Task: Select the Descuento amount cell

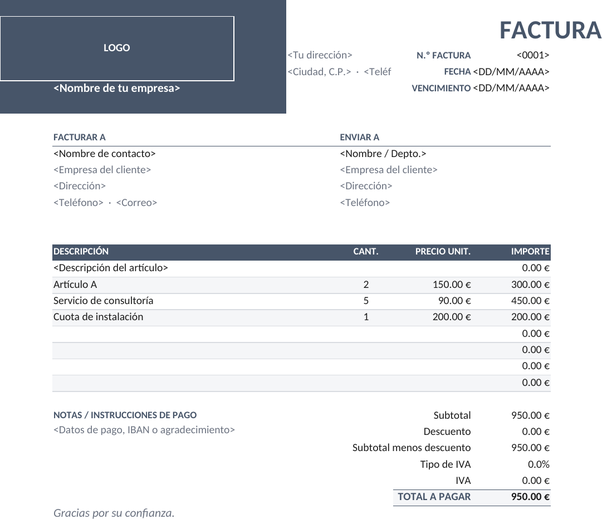Action: [x=535, y=432]
